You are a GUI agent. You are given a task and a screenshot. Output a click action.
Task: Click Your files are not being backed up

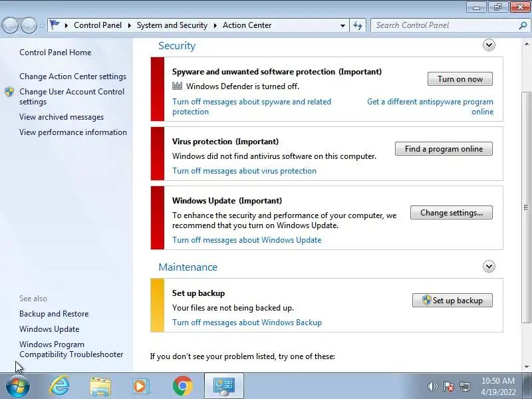coord(233,308)
